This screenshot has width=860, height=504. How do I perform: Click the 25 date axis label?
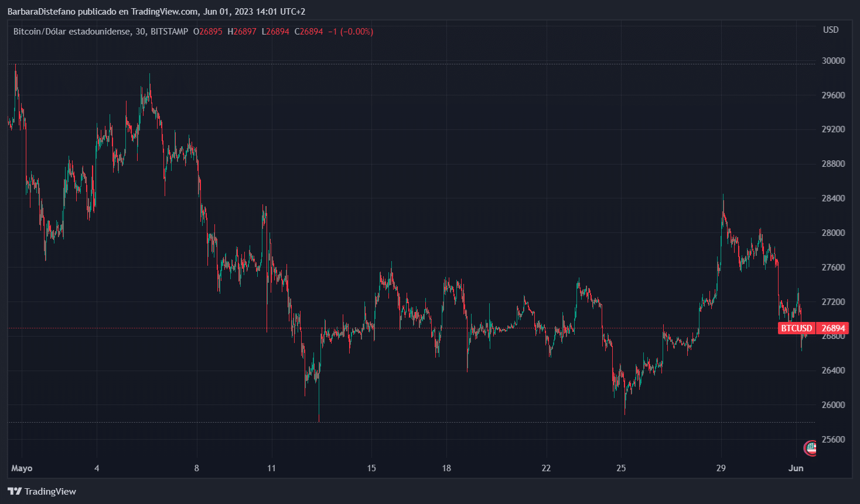click(x=621, y=468)
